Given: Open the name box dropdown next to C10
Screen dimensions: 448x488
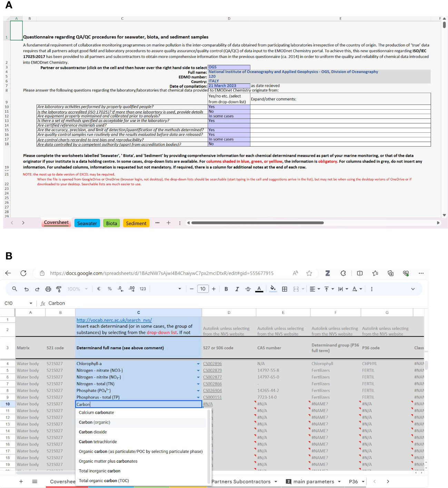Looking at the screenshot, I should [x=31, y=303].
